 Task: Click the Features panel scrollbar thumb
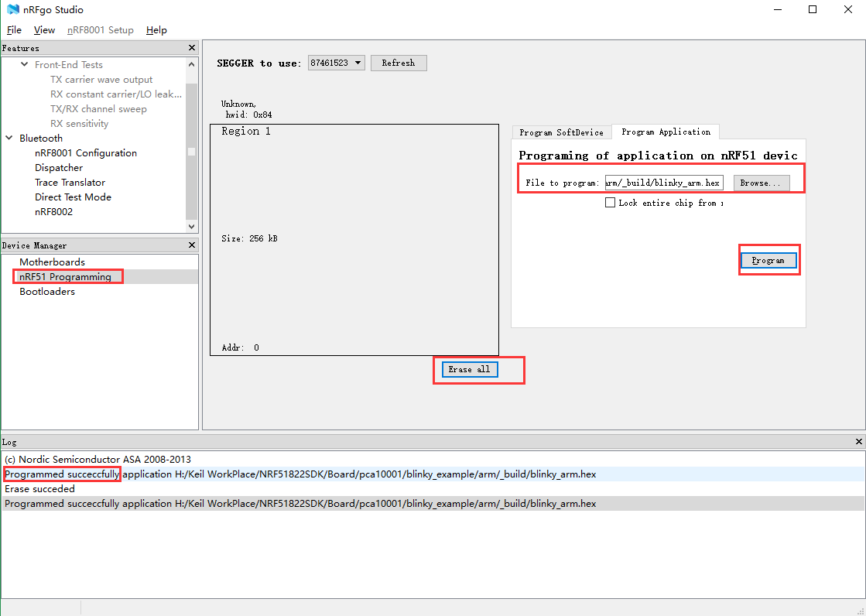[192, 152]
